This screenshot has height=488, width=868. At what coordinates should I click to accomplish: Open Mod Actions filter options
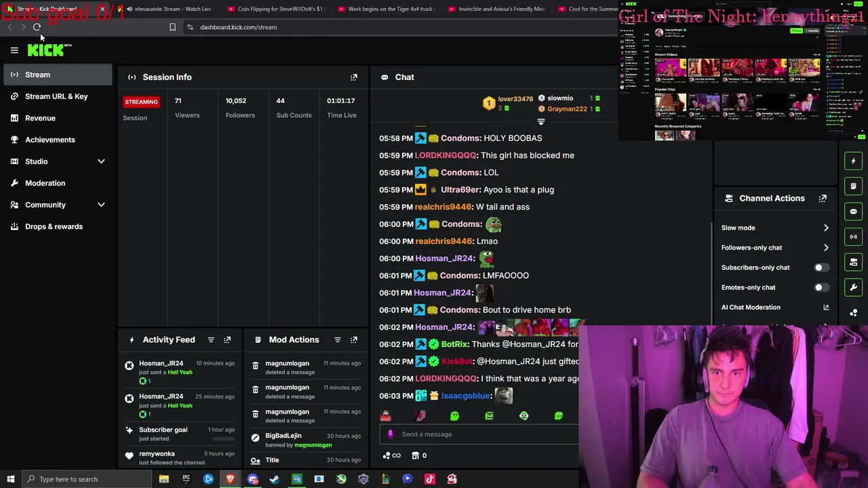coord(337,340)
